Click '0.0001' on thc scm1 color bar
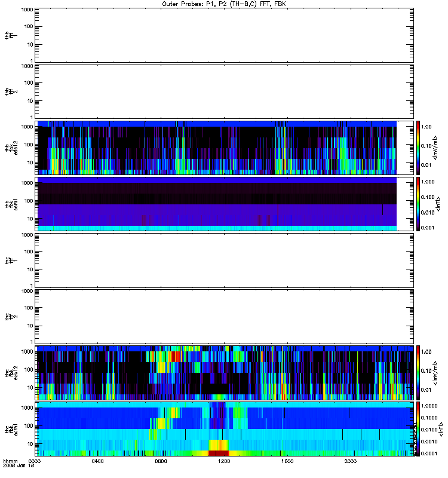The height and width of the screenshot is (478, 448). click(429, 454)
